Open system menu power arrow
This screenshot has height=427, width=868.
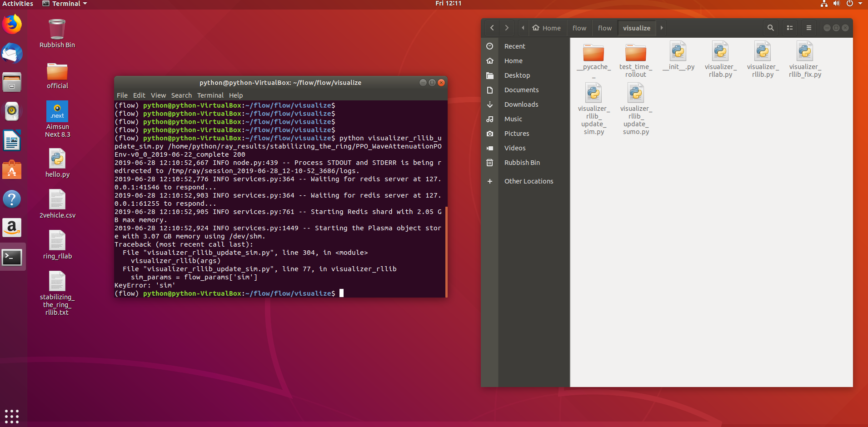[x=860, y=4]
